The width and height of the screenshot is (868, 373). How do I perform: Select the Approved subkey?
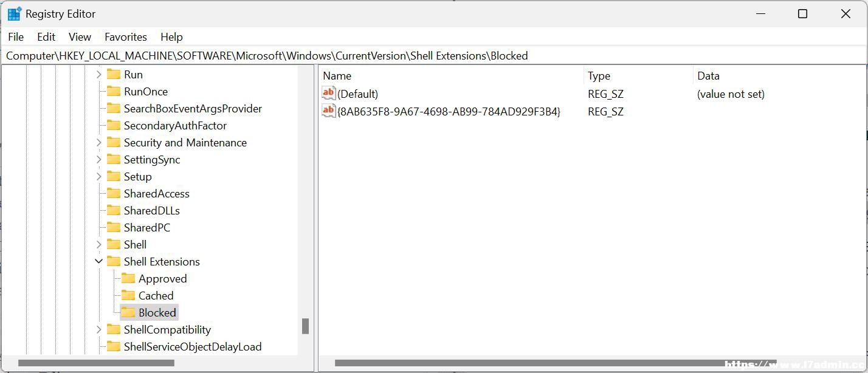pos(162,279)
